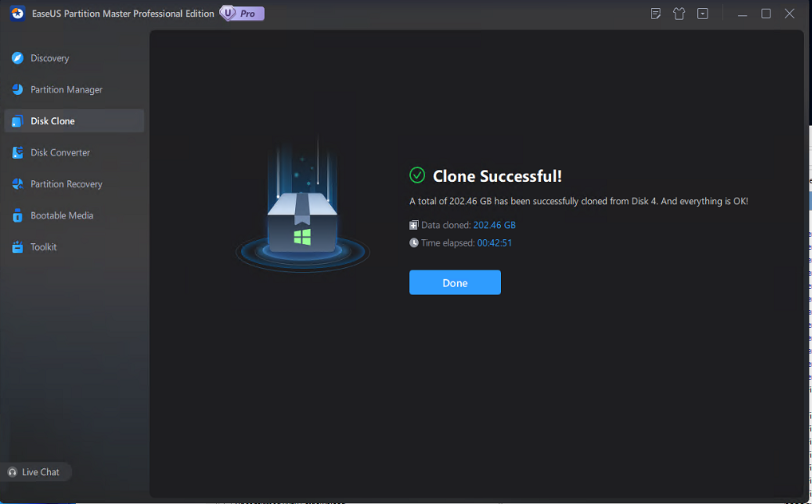This screenshot has width=812, height=504.
Task: Click the Partition Manager pie icon
Action: 18,89
